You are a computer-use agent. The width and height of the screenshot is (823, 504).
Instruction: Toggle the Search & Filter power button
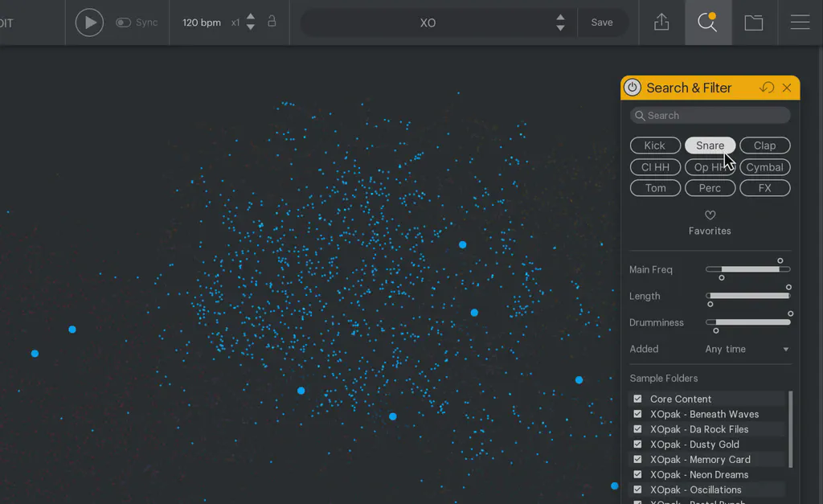click(633, 88)
